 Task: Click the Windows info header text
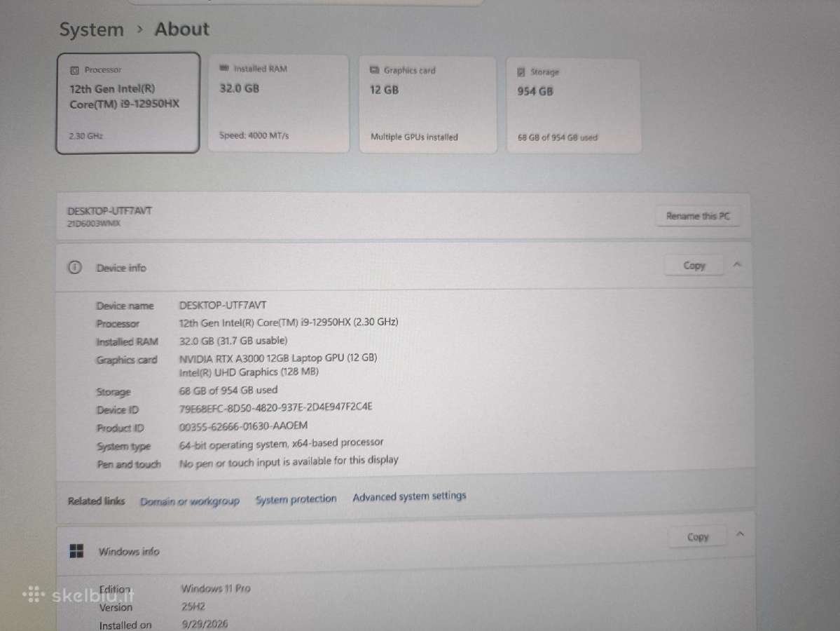[x=129, y=551]
